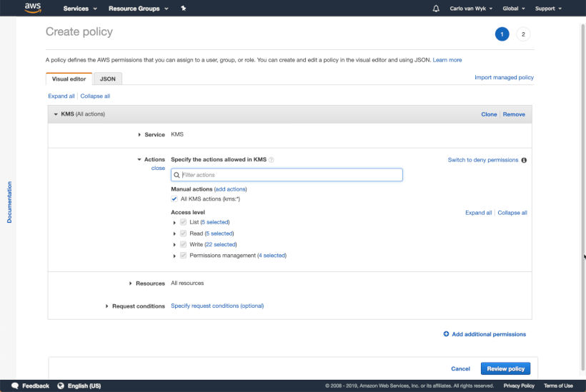
Task: Open the Global region dropdown
Action: click(x=514, y=9)
